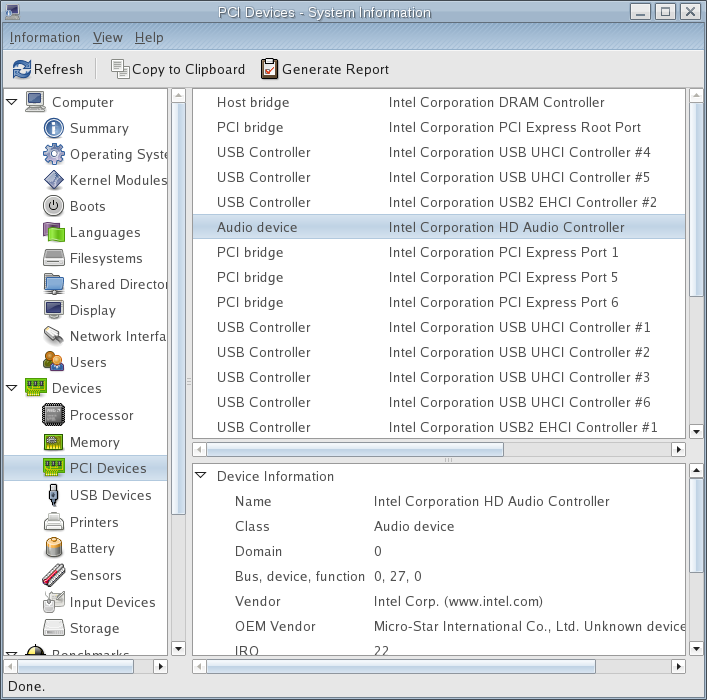
Task: Select USB2 EHCI Controller #2 row
Action: [439, 202]
